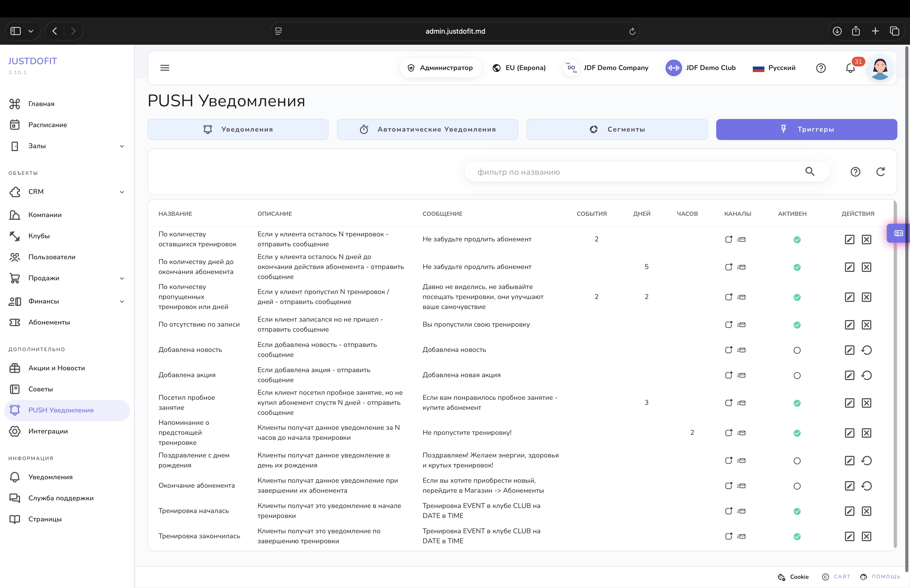Open the EU (Европа) region selector
This screenshot has height=588, width=910.
519,68
